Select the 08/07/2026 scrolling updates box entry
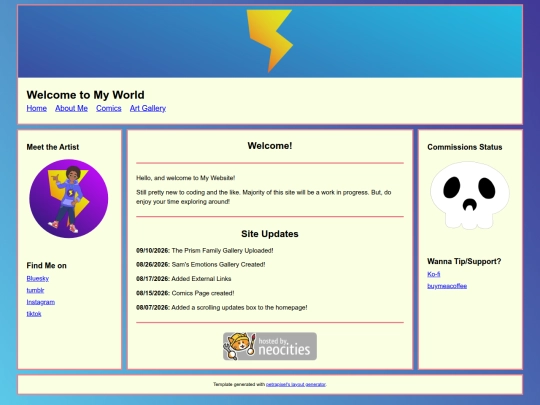The width and height of the screenshot is (540, 405). tap(221, 308)
